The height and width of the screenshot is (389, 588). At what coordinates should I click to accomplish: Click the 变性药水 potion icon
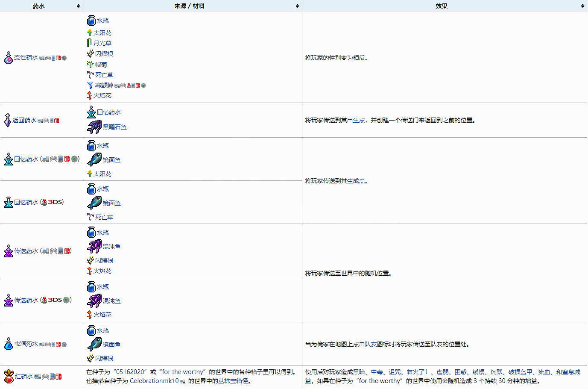(9, 58)
